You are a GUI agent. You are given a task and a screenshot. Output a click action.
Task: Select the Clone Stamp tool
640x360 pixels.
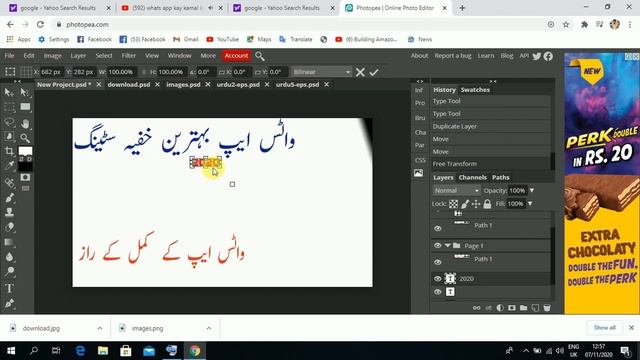[9, 212]
